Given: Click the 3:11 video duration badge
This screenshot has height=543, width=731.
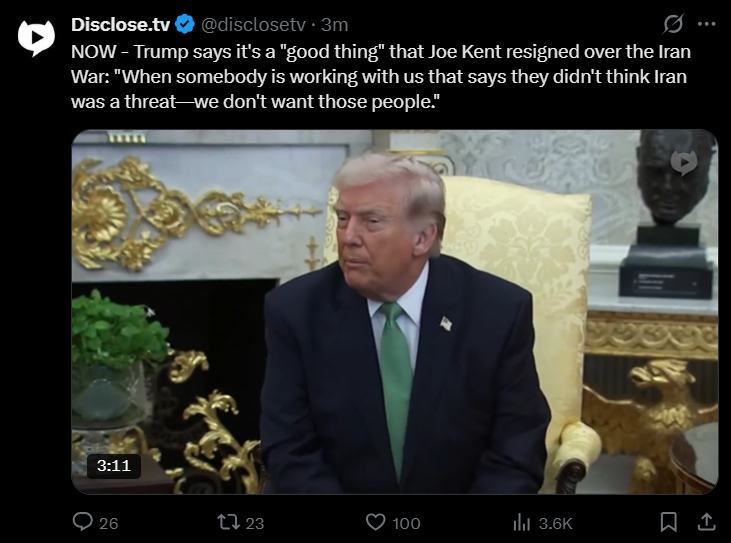Looking at the screenshot, I should tap(114, 466).
